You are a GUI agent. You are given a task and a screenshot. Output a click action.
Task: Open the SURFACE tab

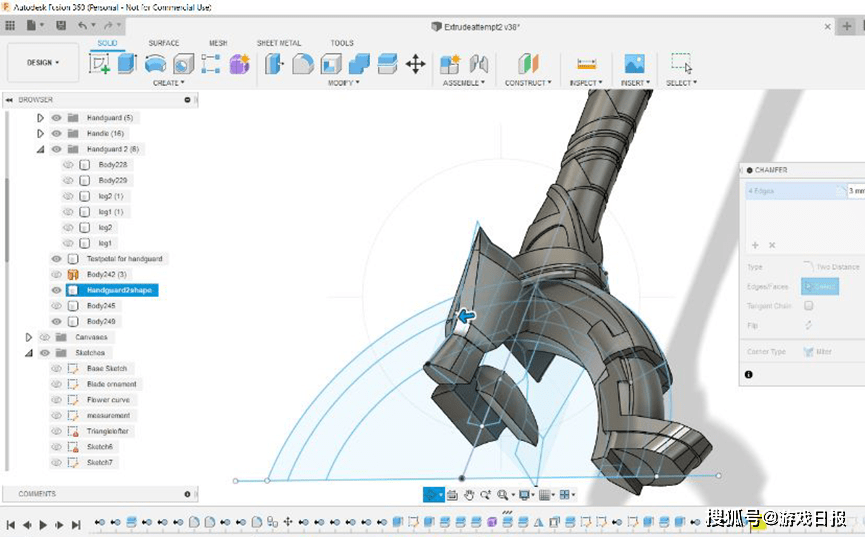tap(163, 43)
